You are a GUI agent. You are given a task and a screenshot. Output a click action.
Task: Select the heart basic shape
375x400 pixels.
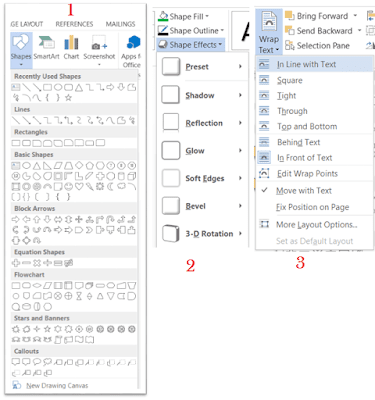click(79, 186)
